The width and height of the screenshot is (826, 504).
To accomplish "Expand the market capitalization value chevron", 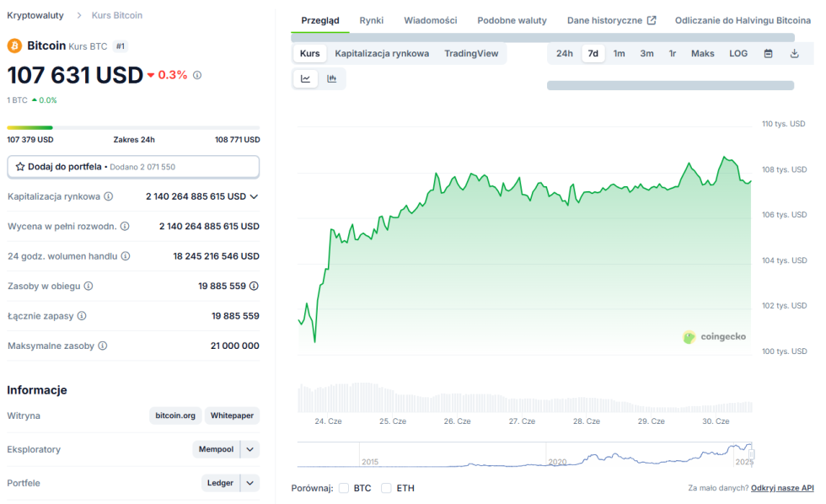I will pos(254,196).
